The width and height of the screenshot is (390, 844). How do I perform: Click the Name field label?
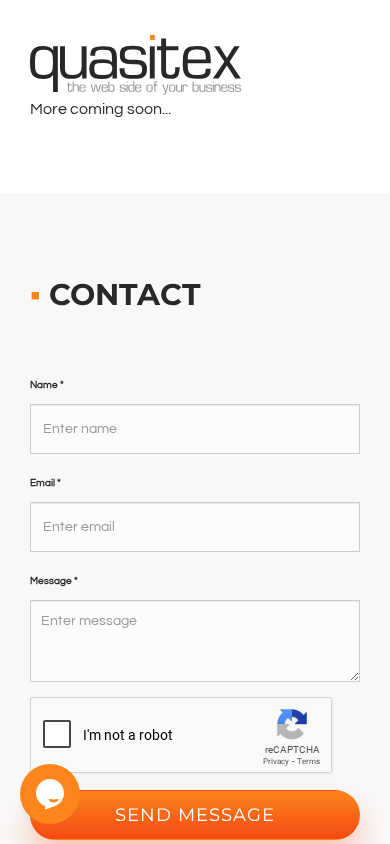click(47, 385)
